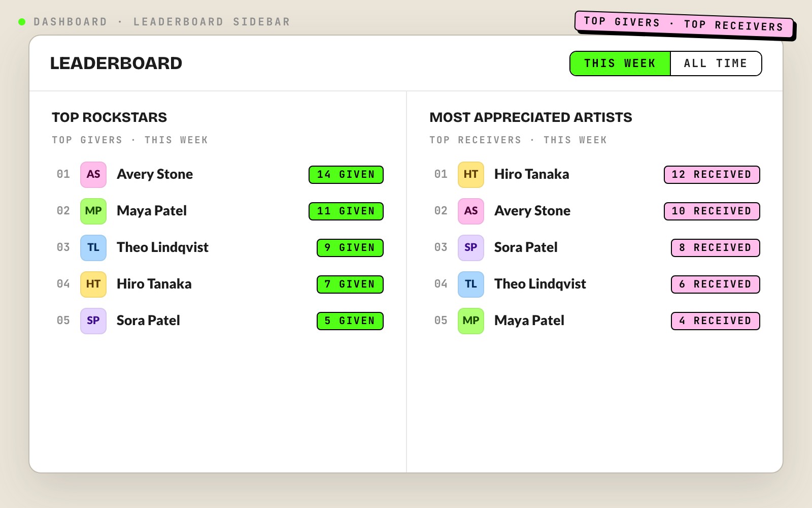The width and height of the screenshot is (812, 508).
Task: Click Hiro Tanaka's HT avatar in Top Rockstars
Action: pyautogui.click(x=93, y=284)
